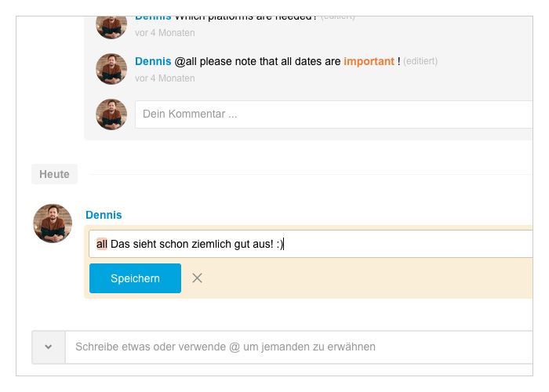Expand the chevron dropdown beside message box
The width and height of the screenshot is (549, 392).
tap(49, 347)
